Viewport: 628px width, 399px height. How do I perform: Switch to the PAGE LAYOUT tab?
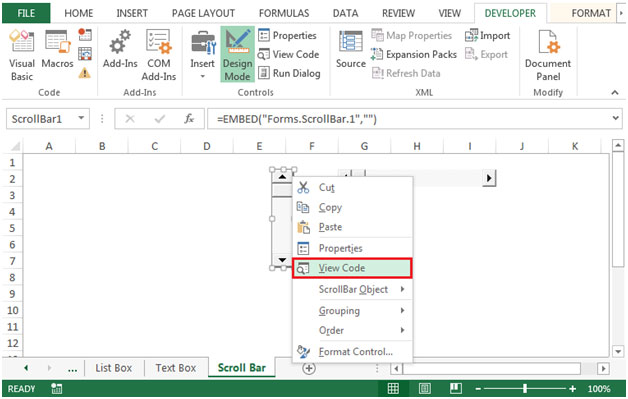[203, 13]
